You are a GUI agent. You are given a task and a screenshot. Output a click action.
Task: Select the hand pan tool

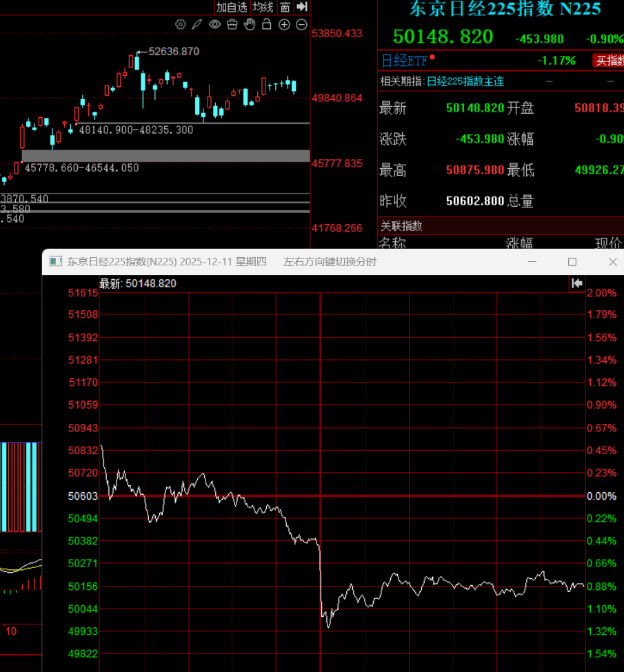249,25
